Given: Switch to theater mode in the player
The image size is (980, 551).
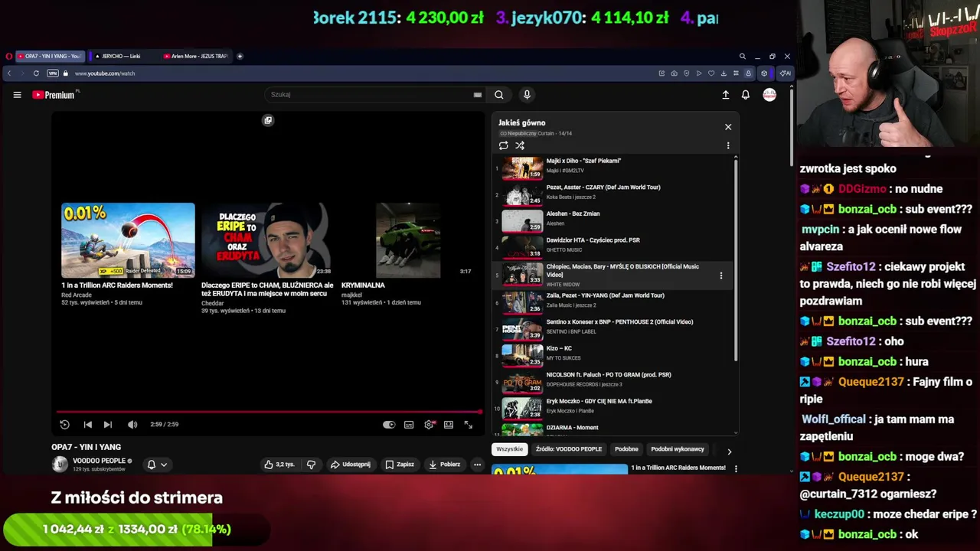Looking at the screenshot, I should click(x=449, y=425).
